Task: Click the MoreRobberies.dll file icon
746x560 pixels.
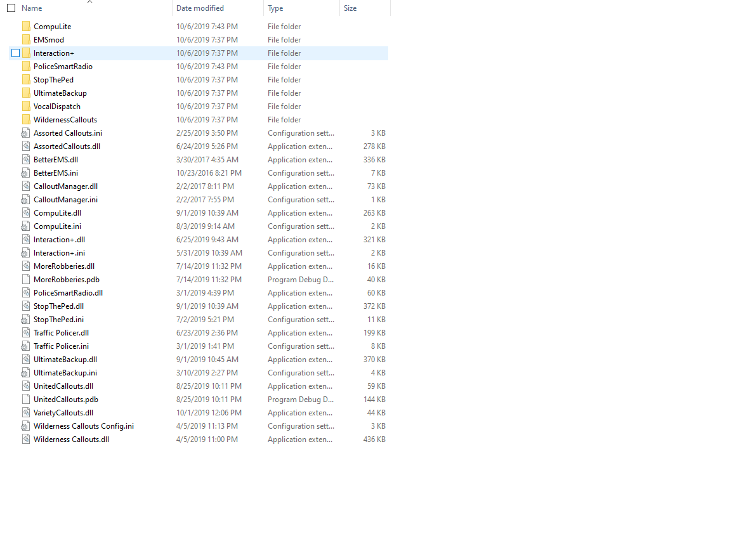Action: point(26,266)
